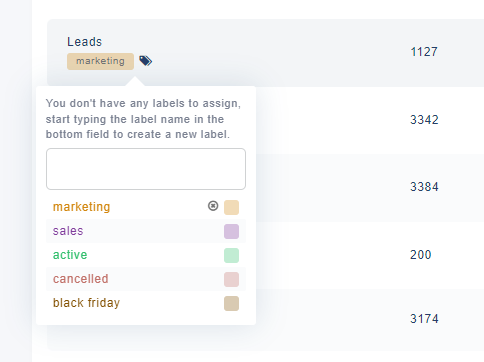Click the 1127 count in Leads row
The image size is (484, 362).
pos(424,52)
